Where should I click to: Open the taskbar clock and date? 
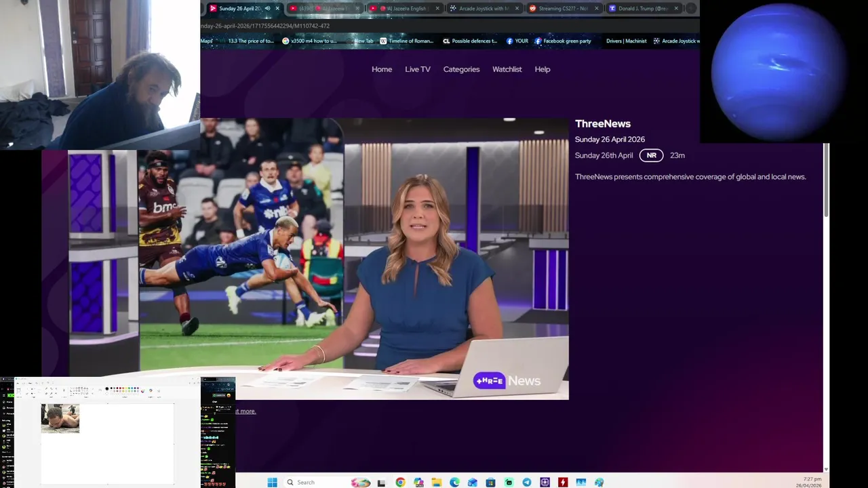[809, 482]
